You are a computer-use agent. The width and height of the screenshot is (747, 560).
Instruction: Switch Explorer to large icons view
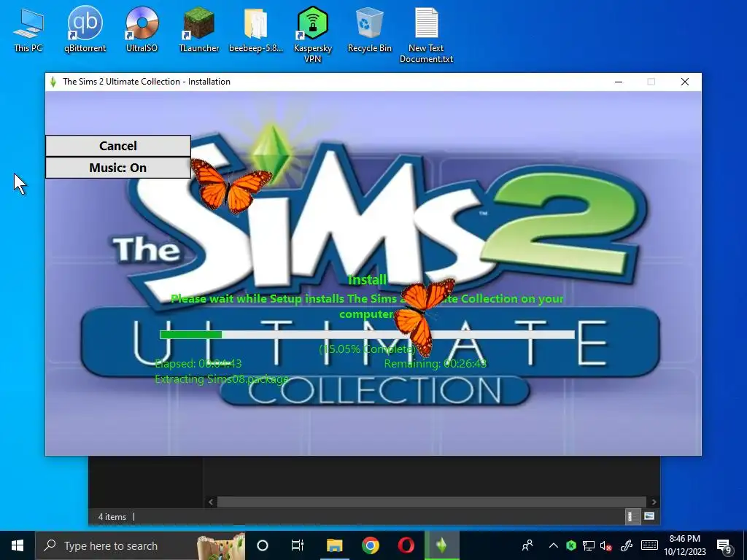[649, 516]
